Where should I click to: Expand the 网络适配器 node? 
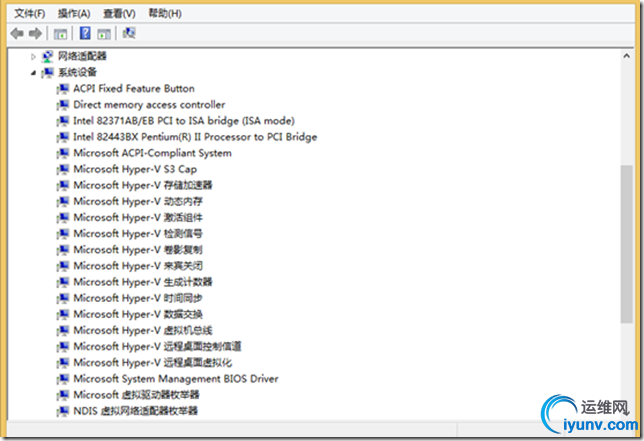click(x=33, y=57)
